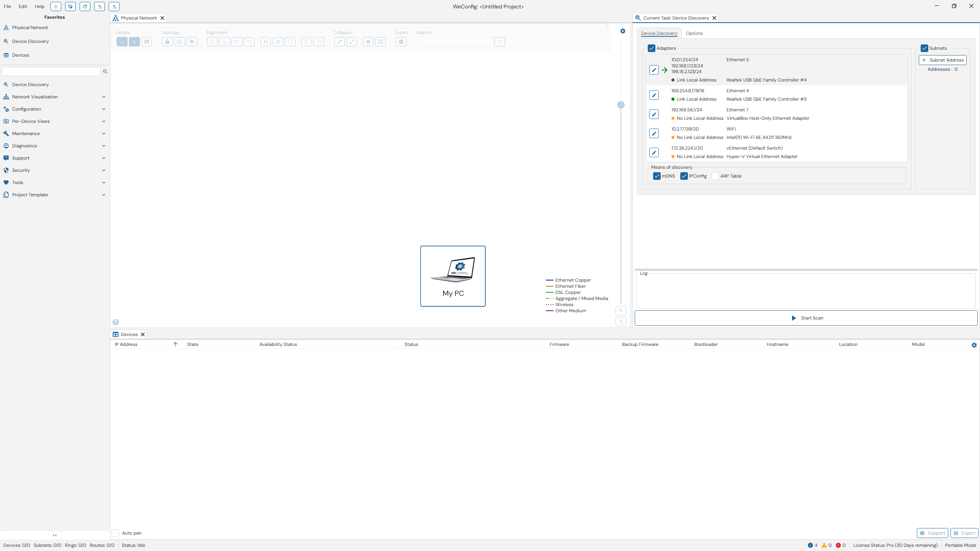Expand the Maintenance section
This screenshot has height=551, width=980.
[55, 134]
